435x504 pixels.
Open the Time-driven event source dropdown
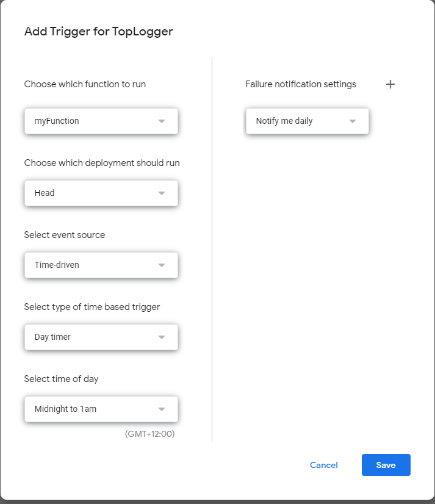coord(101,265)
